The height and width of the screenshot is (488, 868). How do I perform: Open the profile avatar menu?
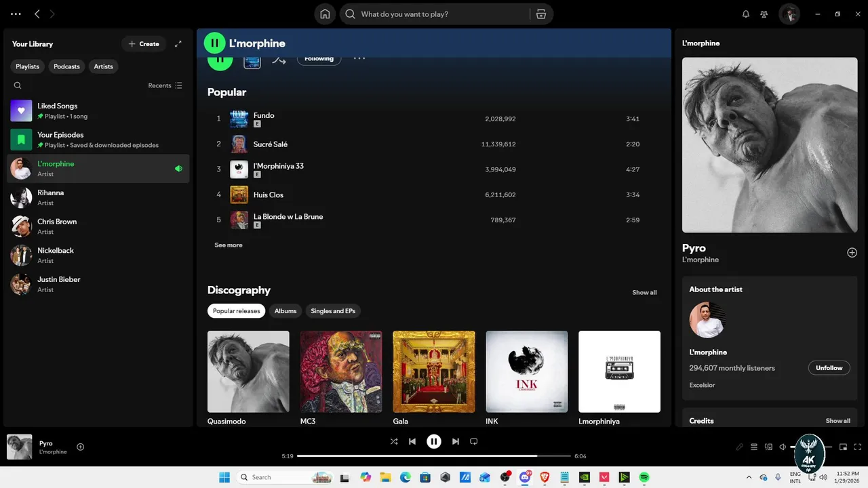coord(789,14)
